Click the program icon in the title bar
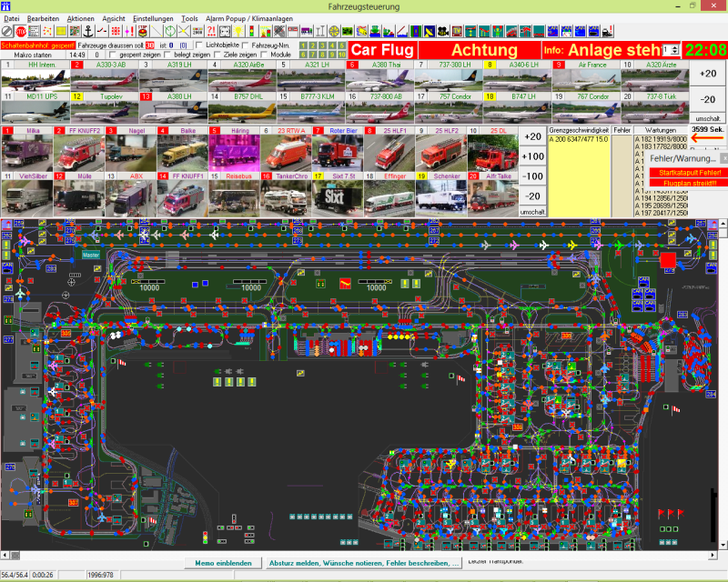Screen dimensions: 728x582 click(5, 6)
